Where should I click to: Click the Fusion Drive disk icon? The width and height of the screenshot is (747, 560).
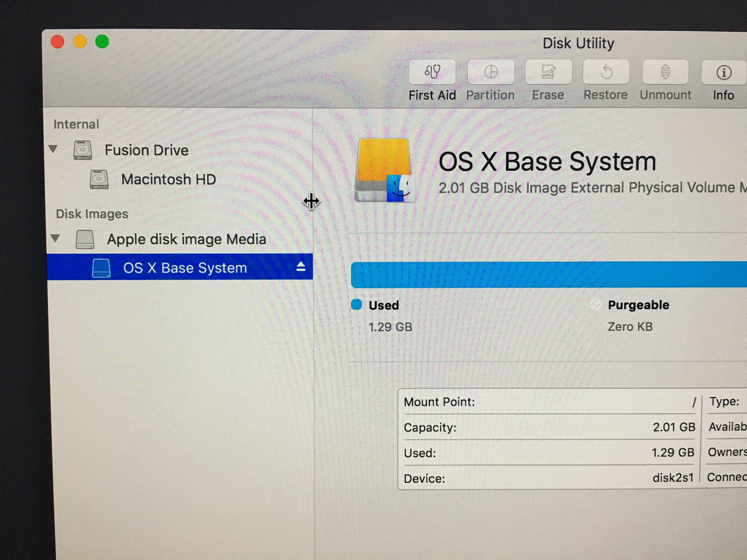[x=83, y=150]
